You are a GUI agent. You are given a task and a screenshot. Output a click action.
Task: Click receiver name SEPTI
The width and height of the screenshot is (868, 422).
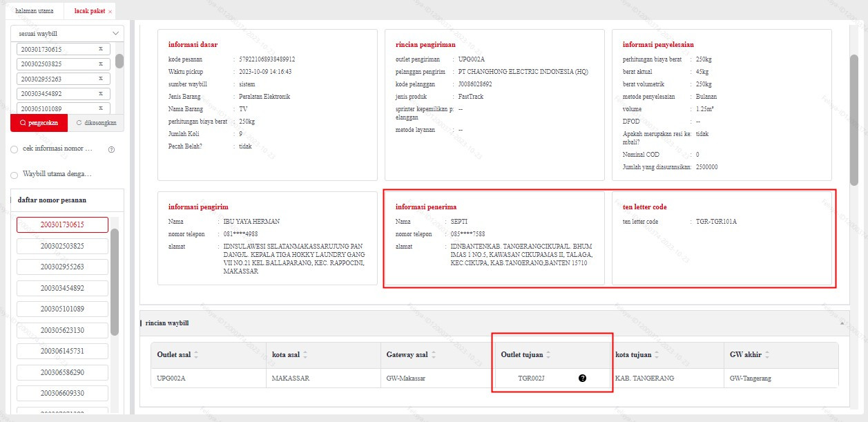click(459, 222)
